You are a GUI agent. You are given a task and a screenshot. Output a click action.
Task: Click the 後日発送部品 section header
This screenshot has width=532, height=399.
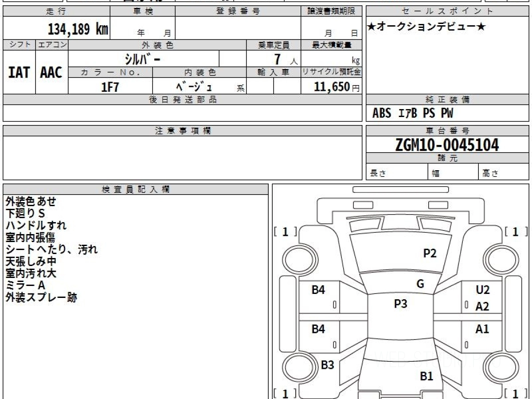pos(182,100)
